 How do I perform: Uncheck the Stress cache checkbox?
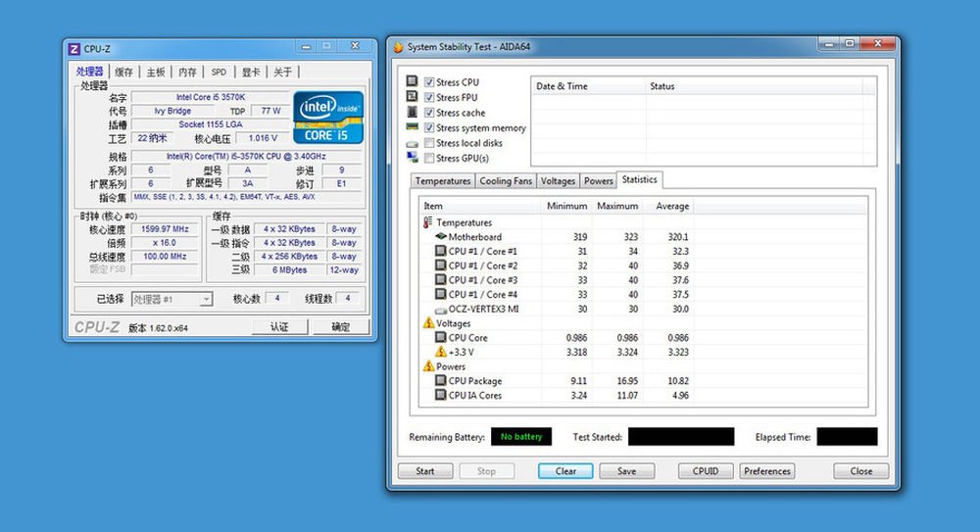tap(429, 113)
